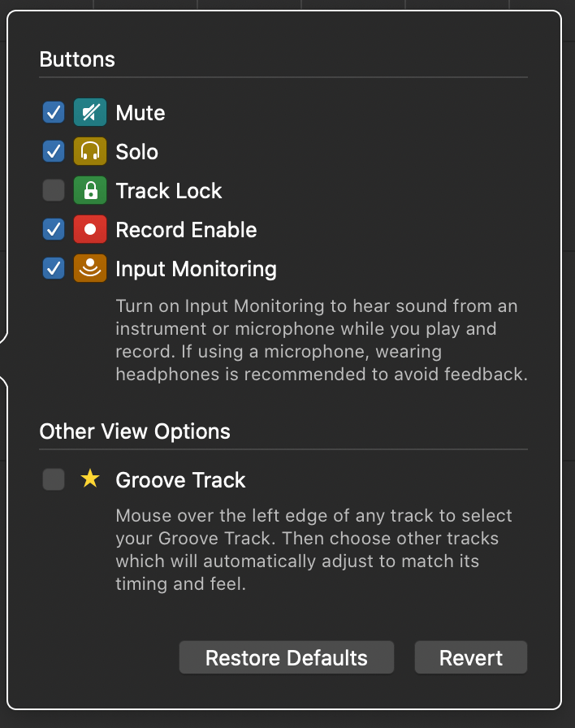Click the orange Input Monitoring icon

click(x=90, y=269)
